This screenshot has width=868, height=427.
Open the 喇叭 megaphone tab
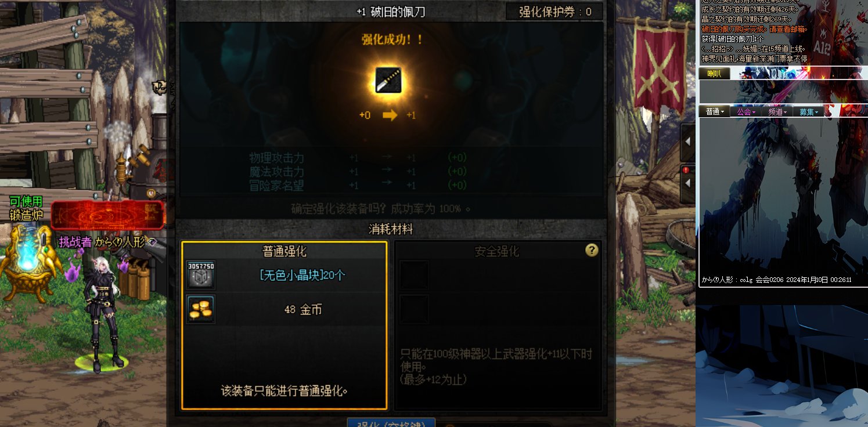coord(714,73)
